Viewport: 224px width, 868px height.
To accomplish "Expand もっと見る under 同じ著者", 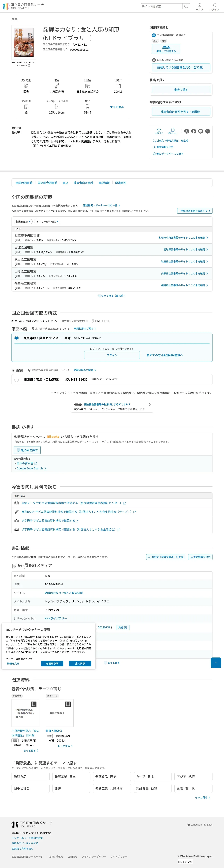I will (x=31, y=751).
